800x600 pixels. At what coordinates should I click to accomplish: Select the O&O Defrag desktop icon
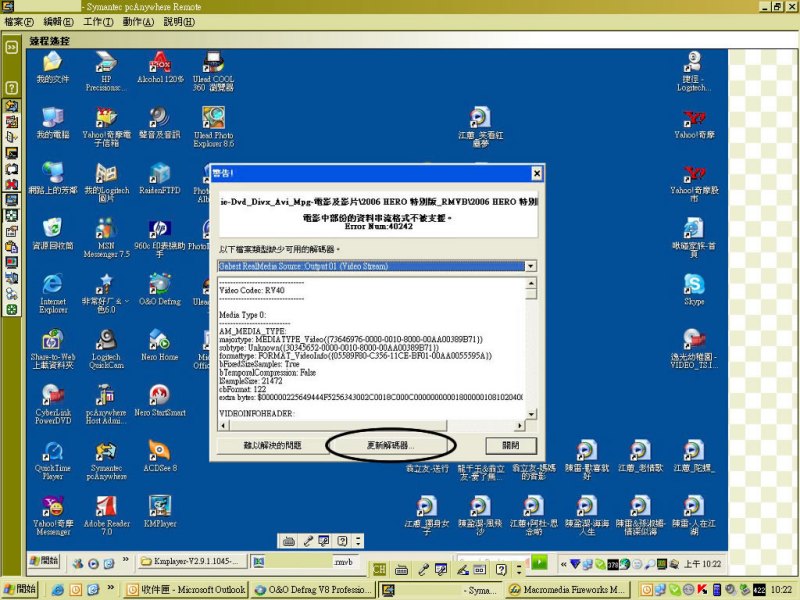pos(160,289)
